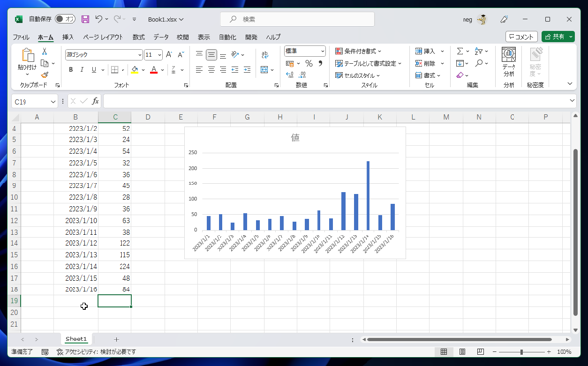This screenshot has height=366, width=588.
Task: Switch to Normal view
Action: 444,352
